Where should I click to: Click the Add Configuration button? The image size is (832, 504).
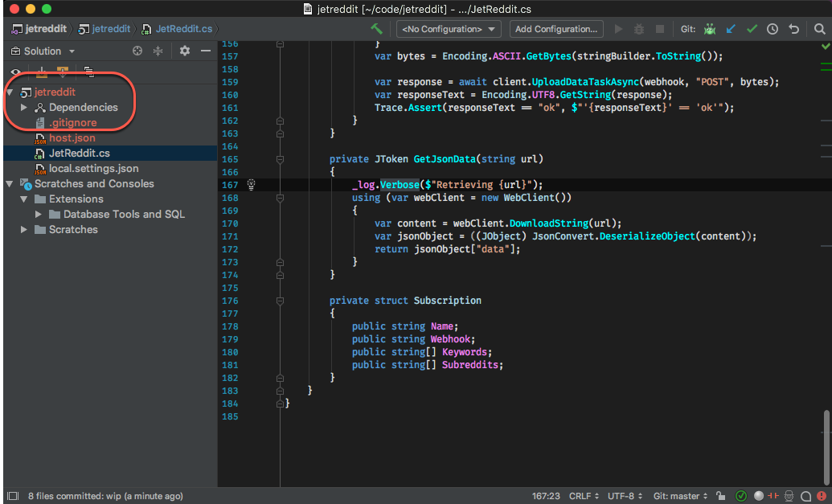(556, 29)
